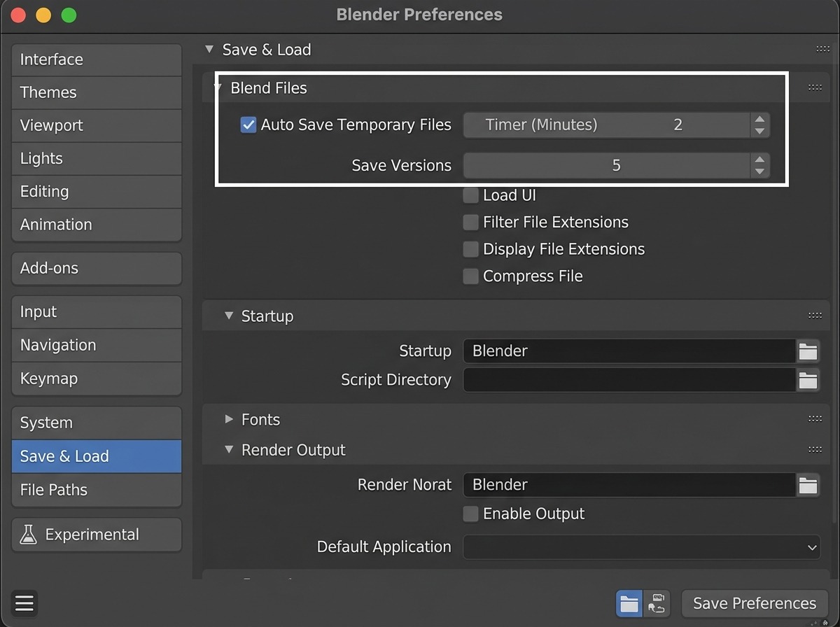
Task: Open the hamburger preferences menu
Action: (24, 603)
